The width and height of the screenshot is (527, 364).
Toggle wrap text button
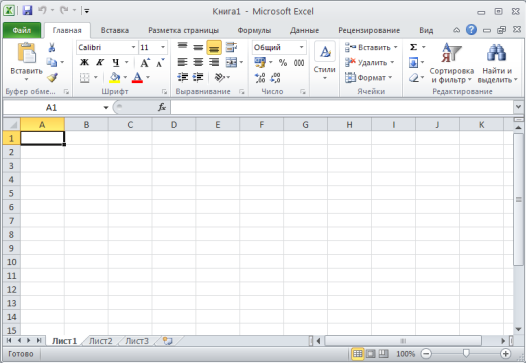(231, 47)
